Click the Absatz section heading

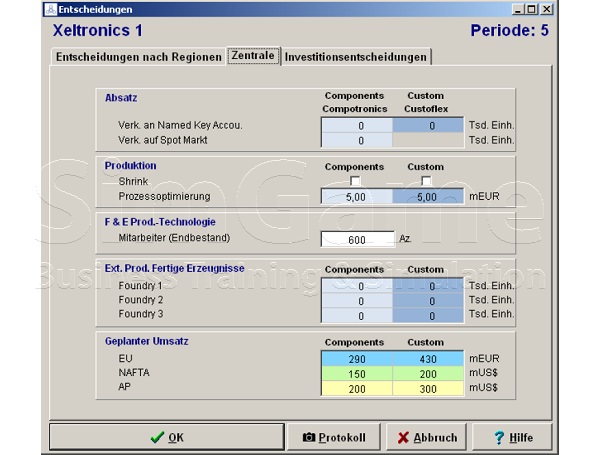pyautogui.click(x=121, y=98)
